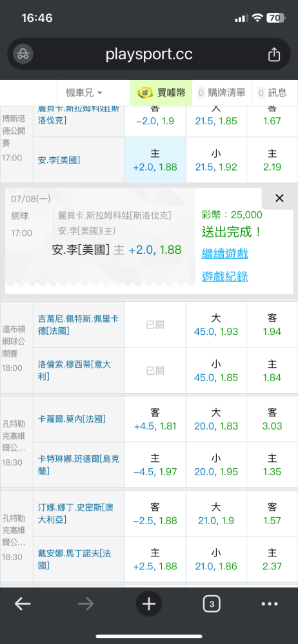This screenshot has height=644, width=298.
Task: Select 客 1.57 moneyline odds
Action: point(272,514)
